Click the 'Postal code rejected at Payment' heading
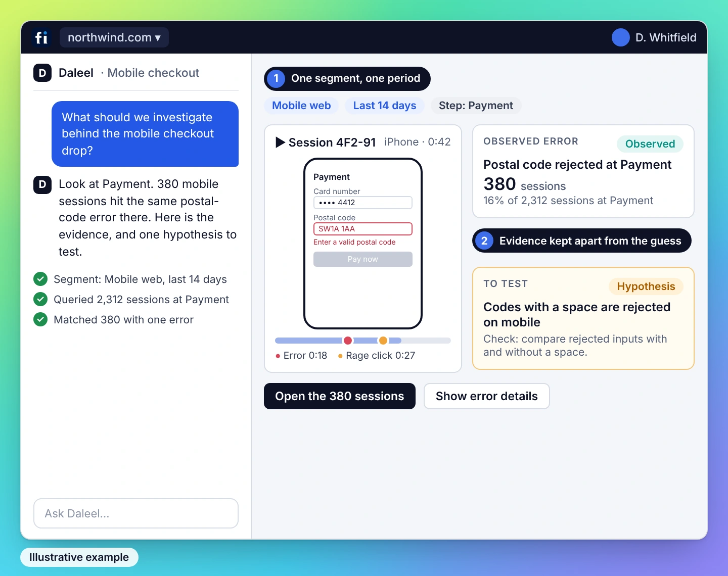This screenshot has width=728, height=576. point(577,165)
